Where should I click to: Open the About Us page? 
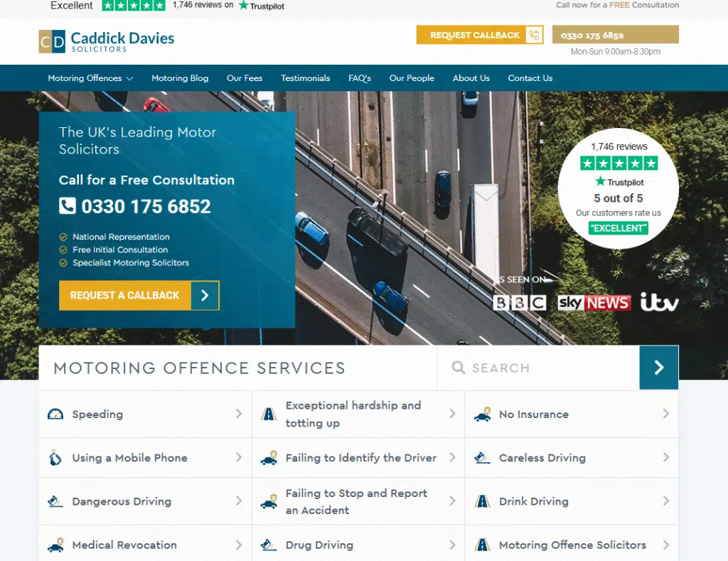click(471, 78)
